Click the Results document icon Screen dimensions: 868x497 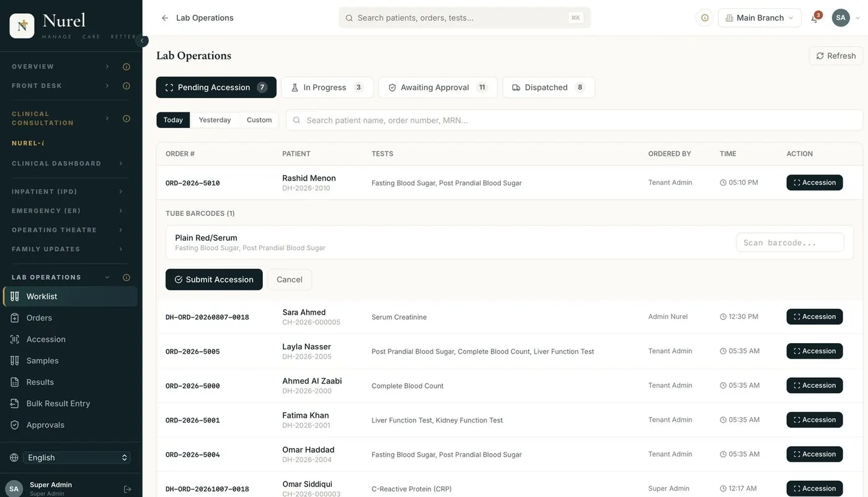pyautogui.click(x=15, y=382)
